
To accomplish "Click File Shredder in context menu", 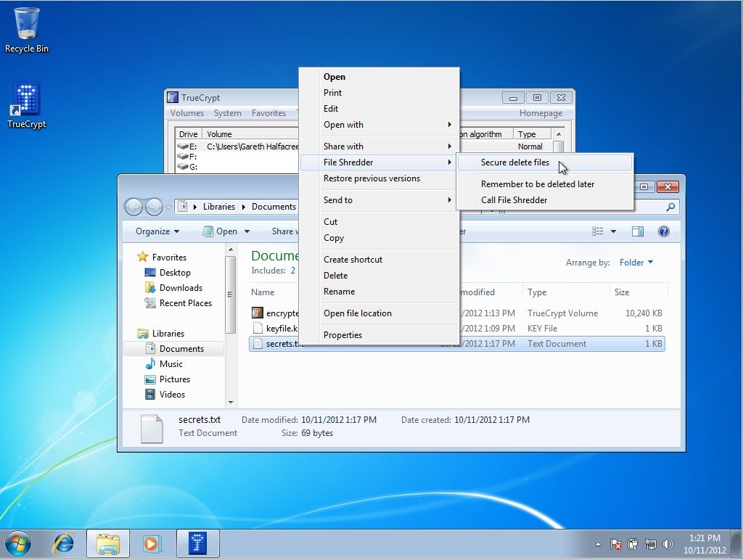I will point(379,162).
